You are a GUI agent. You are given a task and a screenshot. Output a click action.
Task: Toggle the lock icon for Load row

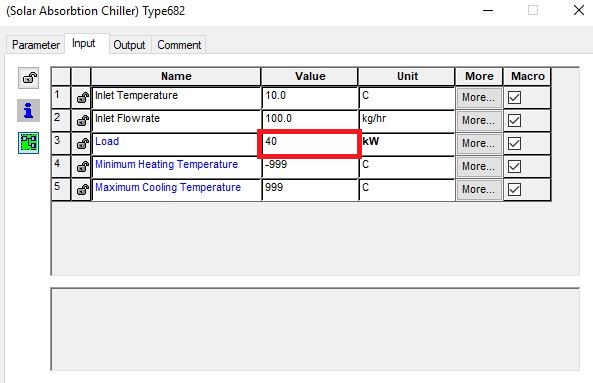click(82, 144)
